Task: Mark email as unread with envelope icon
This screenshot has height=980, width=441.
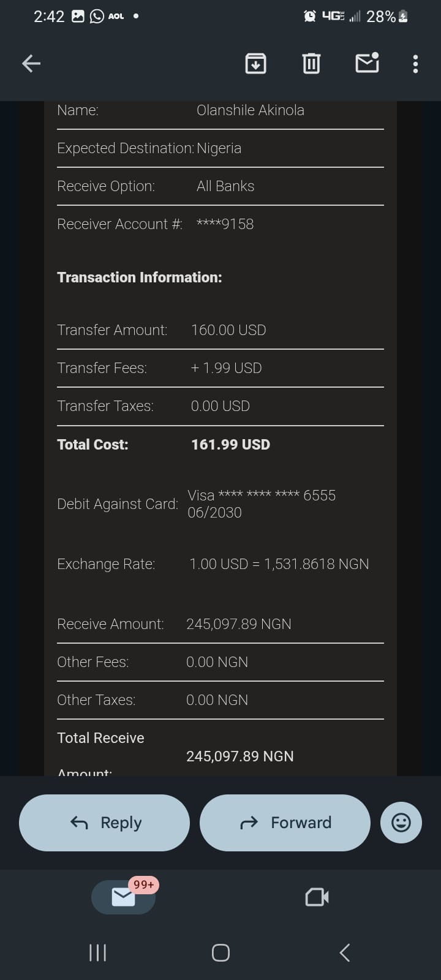Action: click(x=367, y=63)
